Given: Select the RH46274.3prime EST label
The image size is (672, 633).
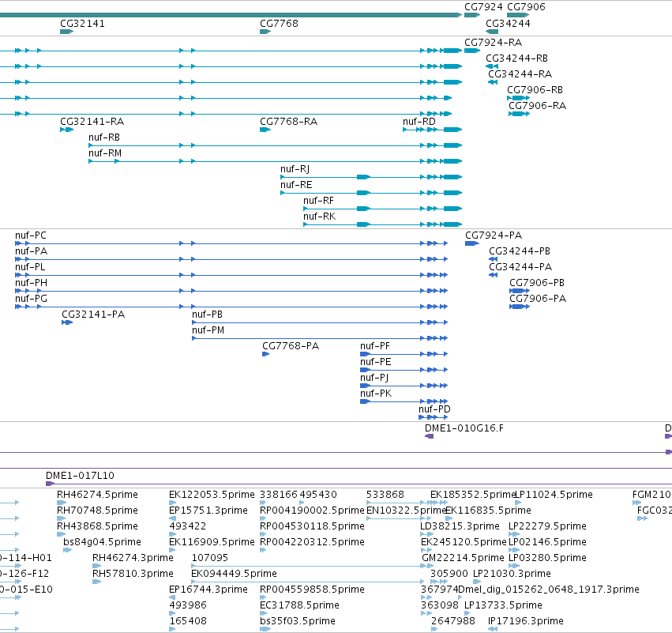Looking at the screenshot, I should coord(133,558).
